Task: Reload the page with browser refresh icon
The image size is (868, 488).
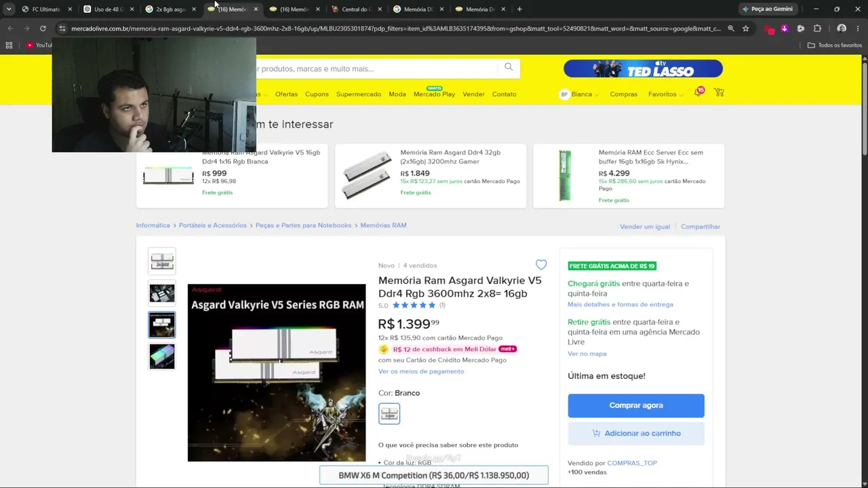Action: [x=43, y=28]
